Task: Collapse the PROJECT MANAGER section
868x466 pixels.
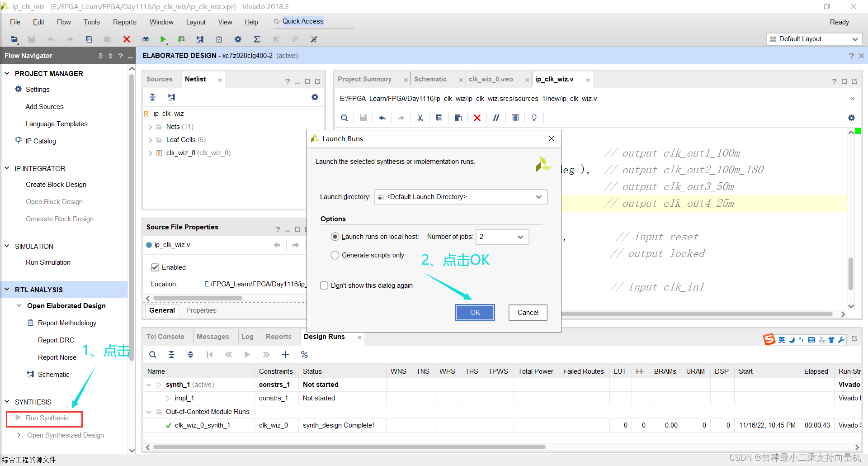Action: click(x=7, y=73)
